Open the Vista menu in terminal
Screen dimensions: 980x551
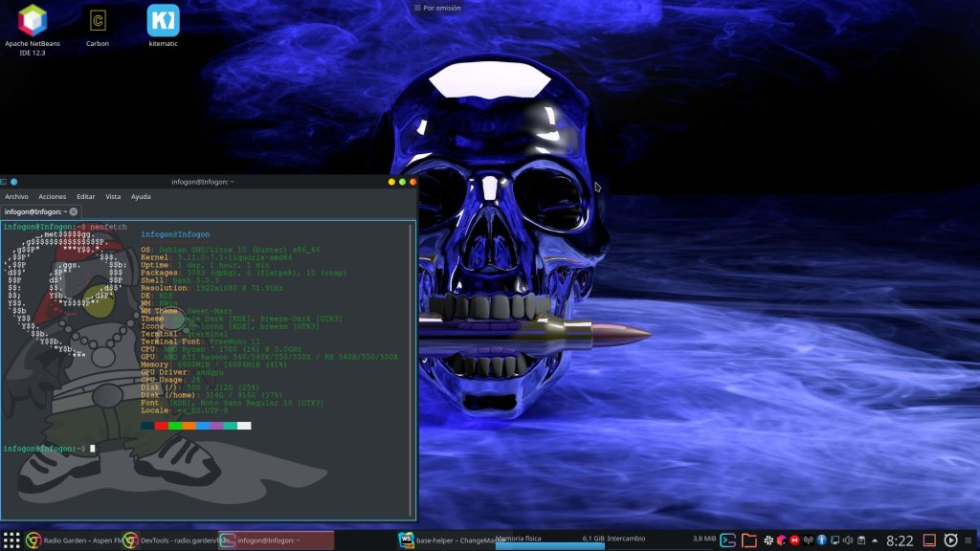click(x=113, y=196)
